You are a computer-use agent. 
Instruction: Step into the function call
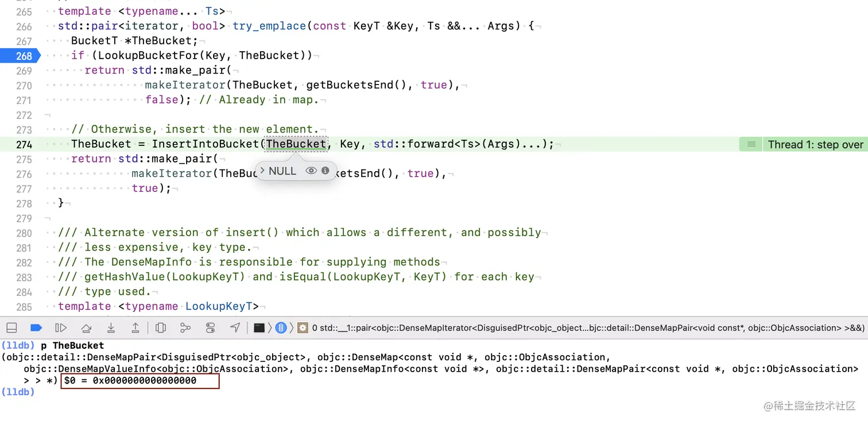[x=111, y=327]
